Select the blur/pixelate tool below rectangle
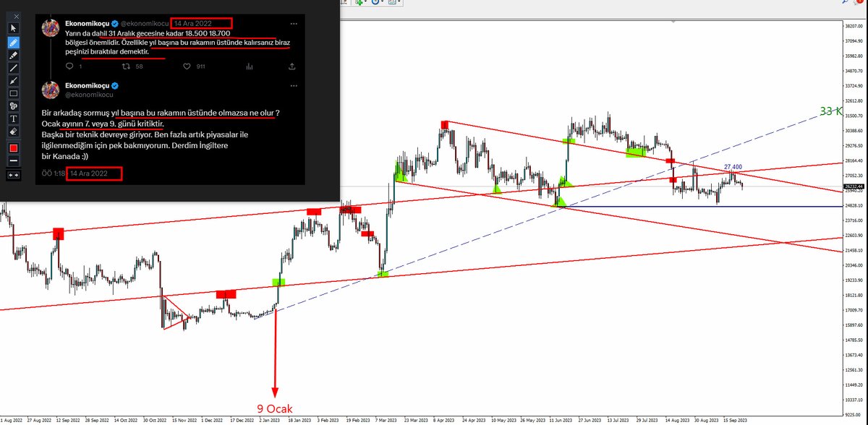This screenshot has height=425, width=868. pos(12,106)
